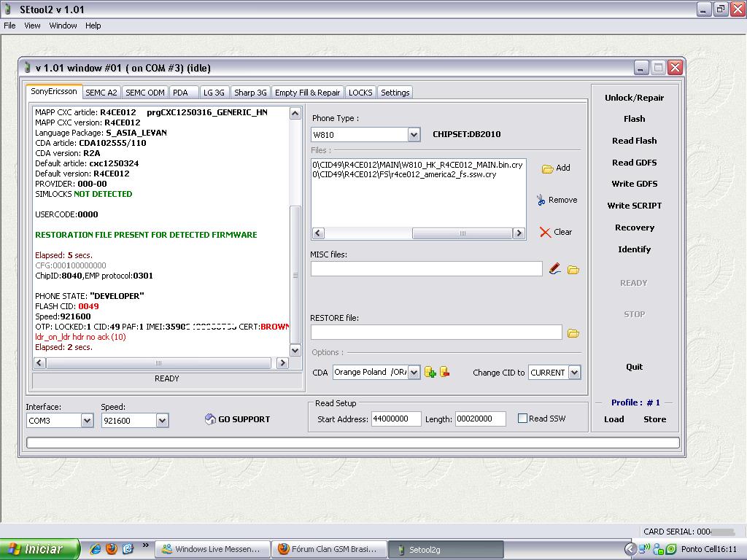Click the third quick launch icon
Viewport: 747px width, 560px height.
[128, 548]
